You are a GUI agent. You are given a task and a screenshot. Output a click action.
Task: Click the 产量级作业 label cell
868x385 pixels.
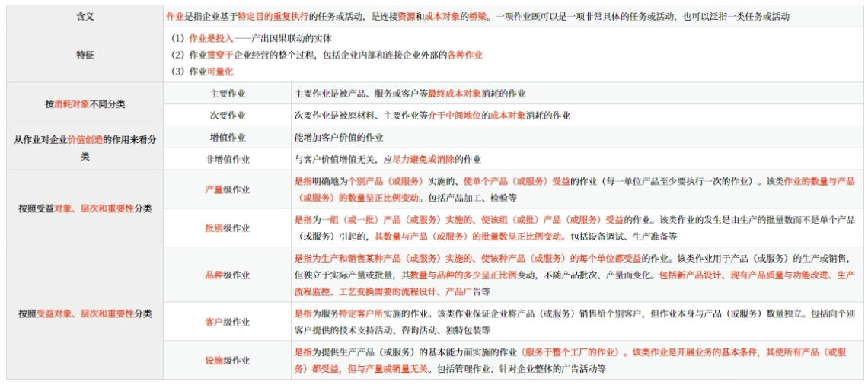227,189
